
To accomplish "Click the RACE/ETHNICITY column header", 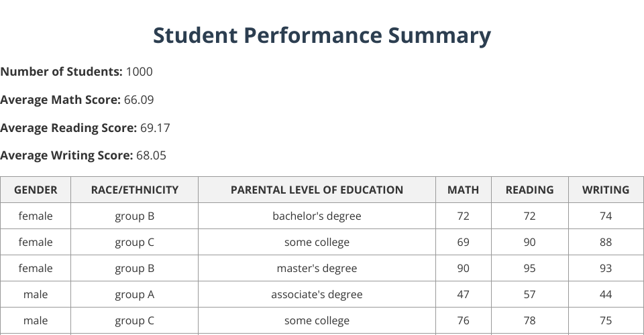I will click(135, 190).
